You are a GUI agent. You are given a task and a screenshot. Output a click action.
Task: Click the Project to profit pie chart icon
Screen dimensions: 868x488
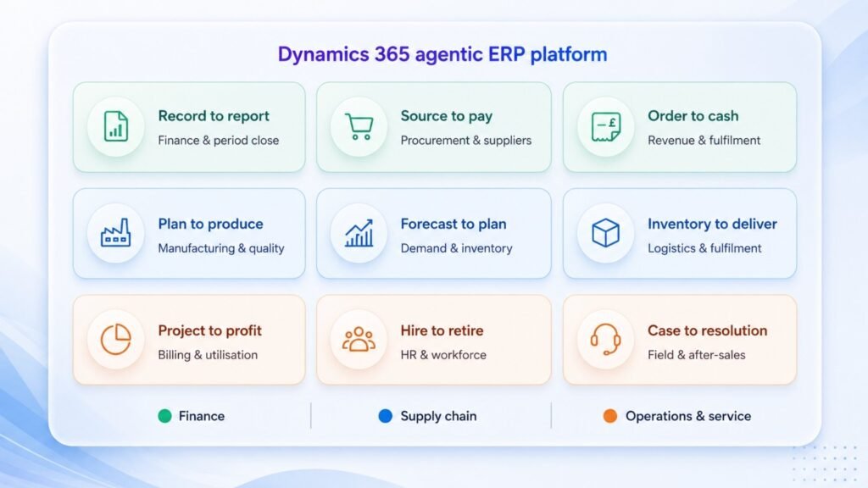115,339
